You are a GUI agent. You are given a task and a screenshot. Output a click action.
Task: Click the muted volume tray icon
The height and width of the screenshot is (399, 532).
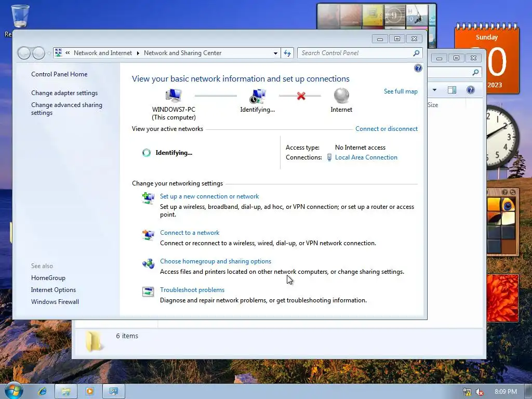click(x=480, y=392)
